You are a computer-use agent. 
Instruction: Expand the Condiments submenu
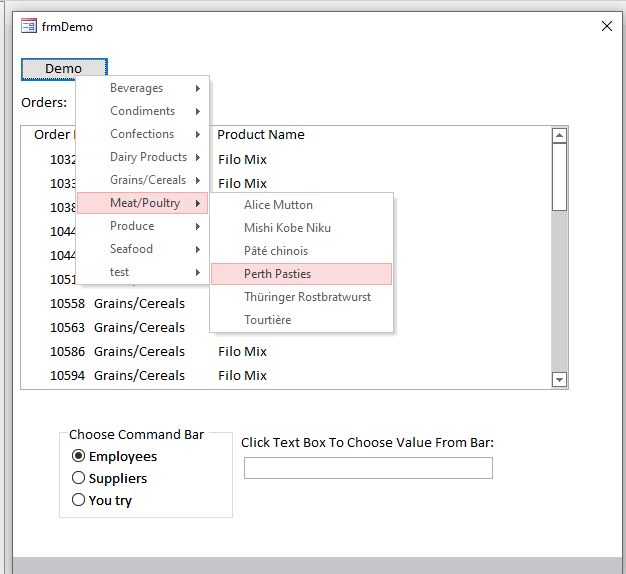[143, 111]
